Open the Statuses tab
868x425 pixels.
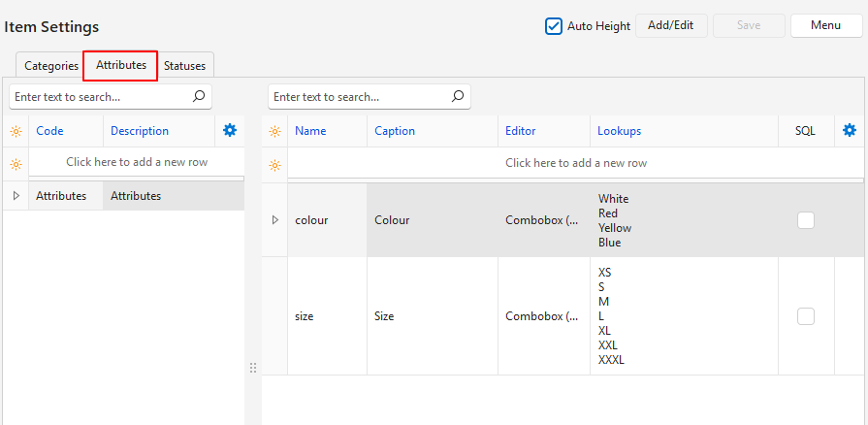tap(184, 66)
